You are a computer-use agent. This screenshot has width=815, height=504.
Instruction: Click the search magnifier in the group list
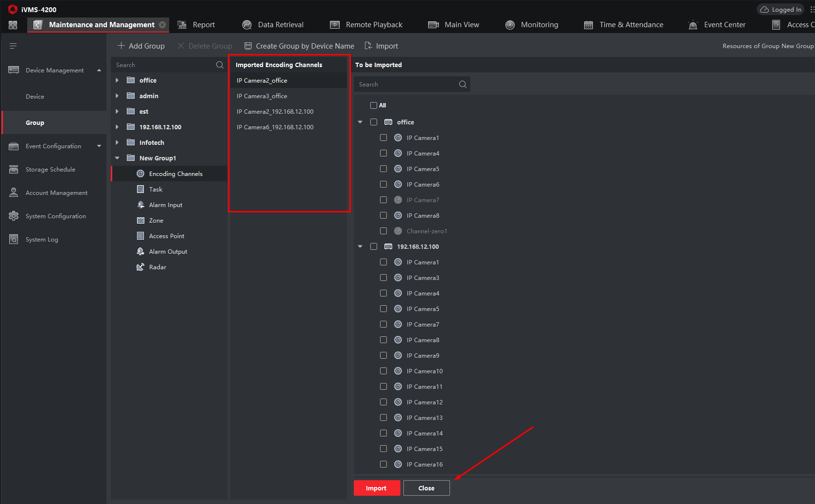(x=220, y=65)
